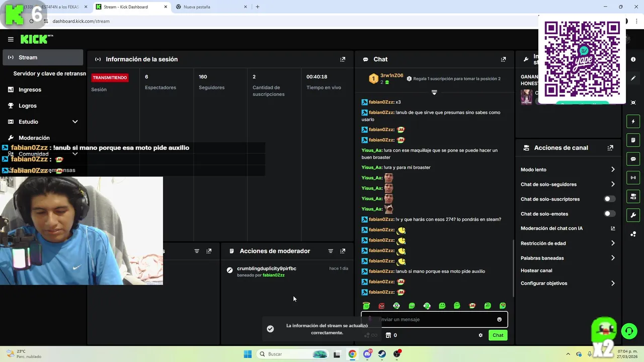Click the channel actions icon in right sidebar
644x362 pixels.
pos(633,196)
